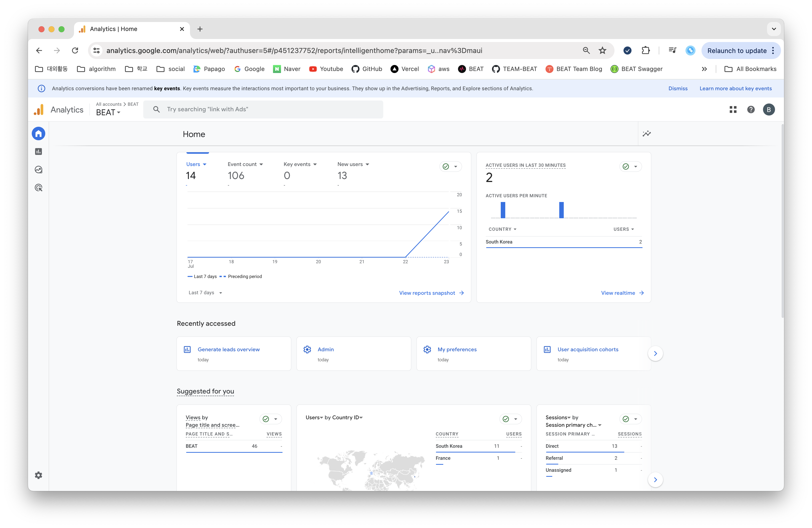Select the Users metric tab
This screenshot has height=528, width=812.
pyautogui.click(x=196, y=164)
